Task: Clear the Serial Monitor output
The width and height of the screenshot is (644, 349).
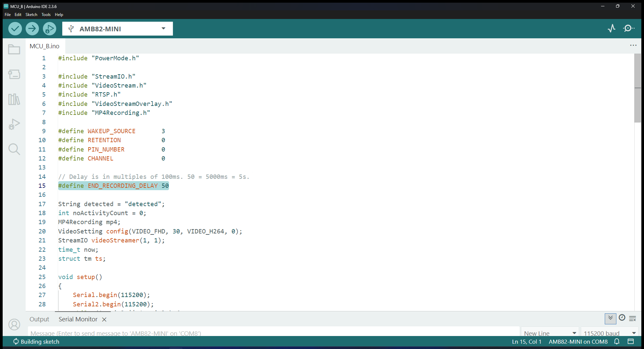Action: pos(633,319)
